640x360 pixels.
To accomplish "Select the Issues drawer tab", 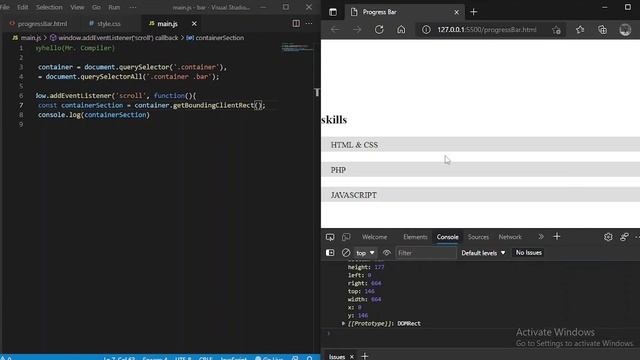I will (x=337, y=357).
